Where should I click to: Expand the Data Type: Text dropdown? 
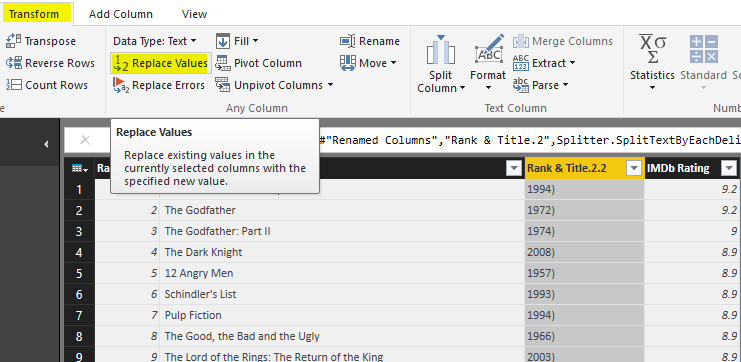click(x=155, y=41)
